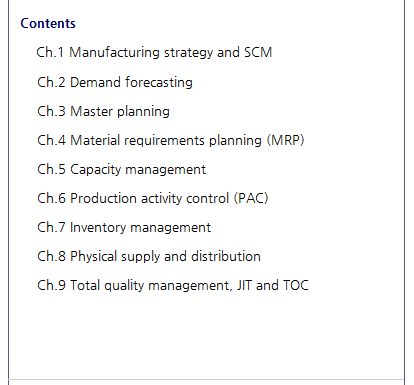414x385 pixels.
Task: Click the JIT text in chapter nine
Action: 244,285
